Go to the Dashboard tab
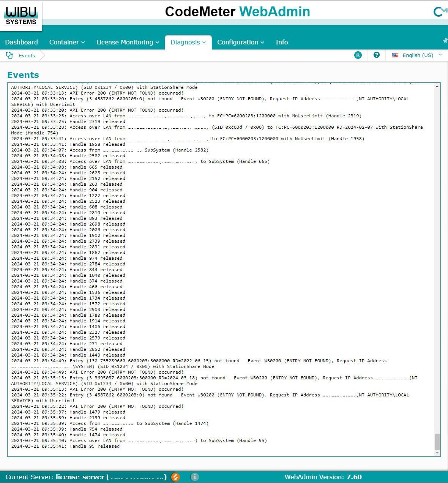 coord(22,42)
